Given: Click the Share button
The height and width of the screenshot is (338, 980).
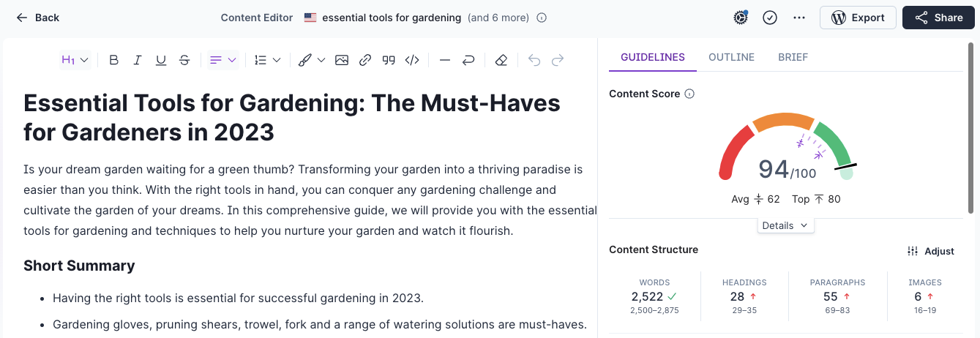Looking at the screenshot, I should click(x=938, y=18).
